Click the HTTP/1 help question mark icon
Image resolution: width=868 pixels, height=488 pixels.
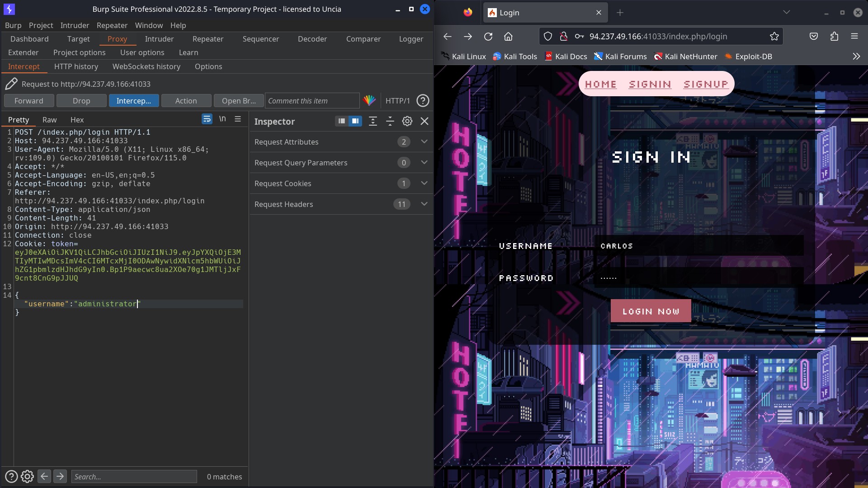423,101
